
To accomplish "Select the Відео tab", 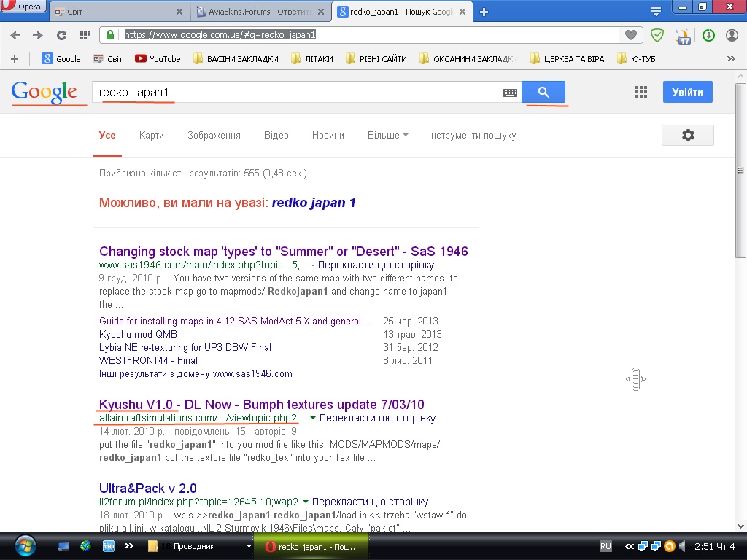I will [x=276, y=135].
